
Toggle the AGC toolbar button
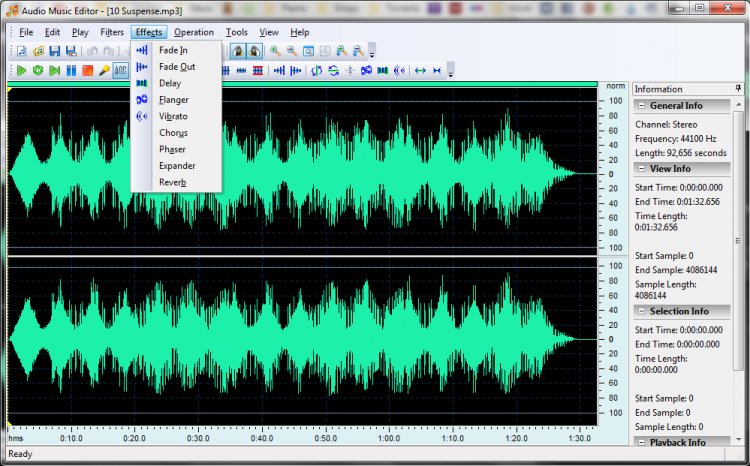(120, 71)
